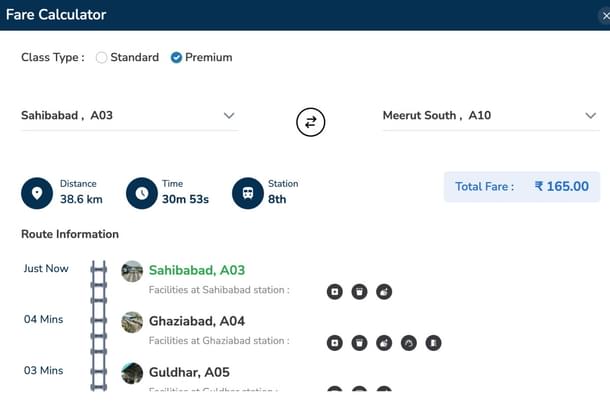
Task: Close the Fare Calculator dialog
Action: point(603,15)
